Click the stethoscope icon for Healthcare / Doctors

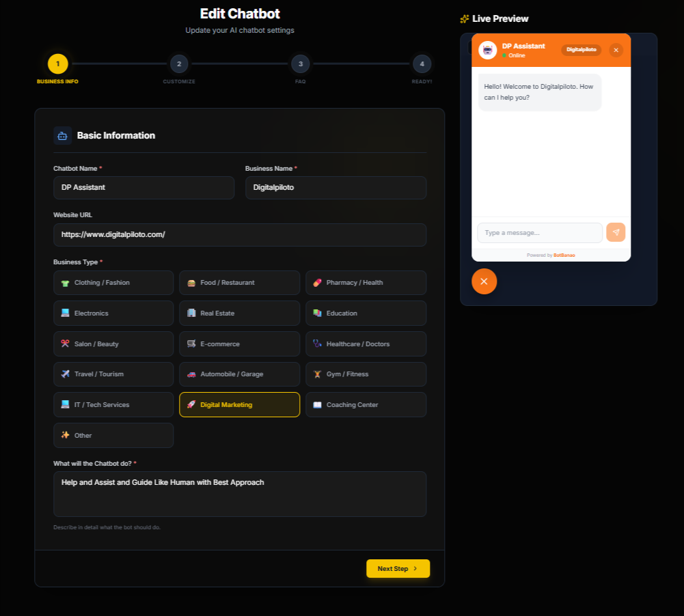(317, 344)
